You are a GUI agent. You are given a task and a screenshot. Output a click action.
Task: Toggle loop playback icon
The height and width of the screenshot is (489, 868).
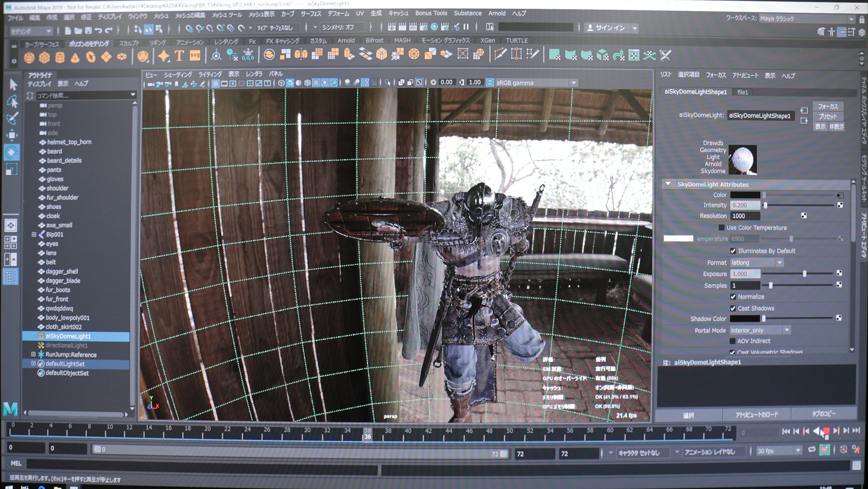(x=812, y=450)
